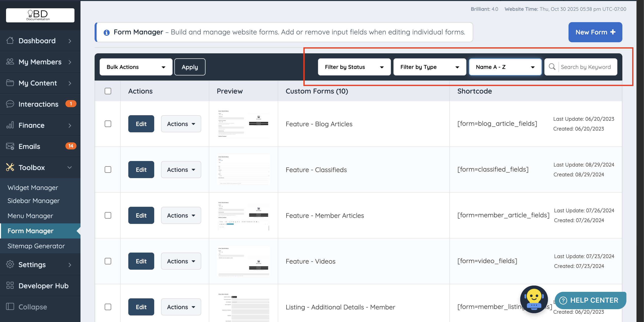Click the Settings gear icon

10,264
